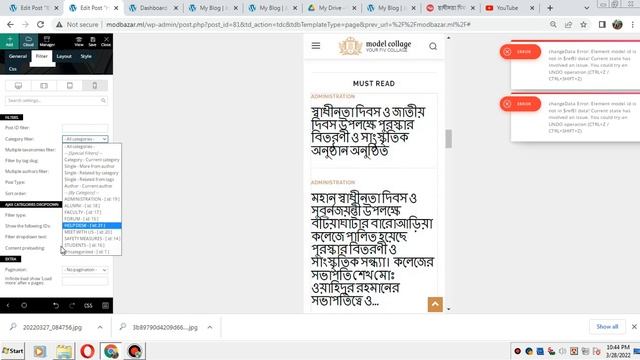The height and width of the screenshot is (360, 640).
Task: Choose '- All categories -' option in list
Action: click(92, 147)
